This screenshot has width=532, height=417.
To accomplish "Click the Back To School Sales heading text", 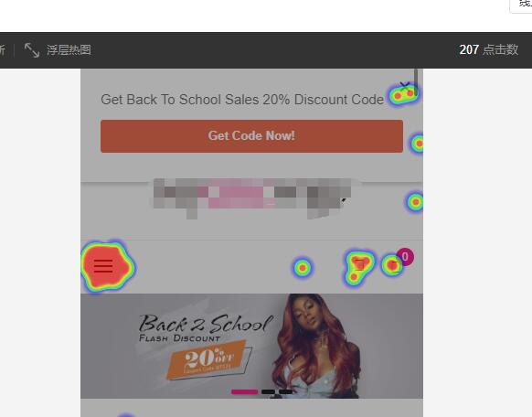I will [242, 100].
